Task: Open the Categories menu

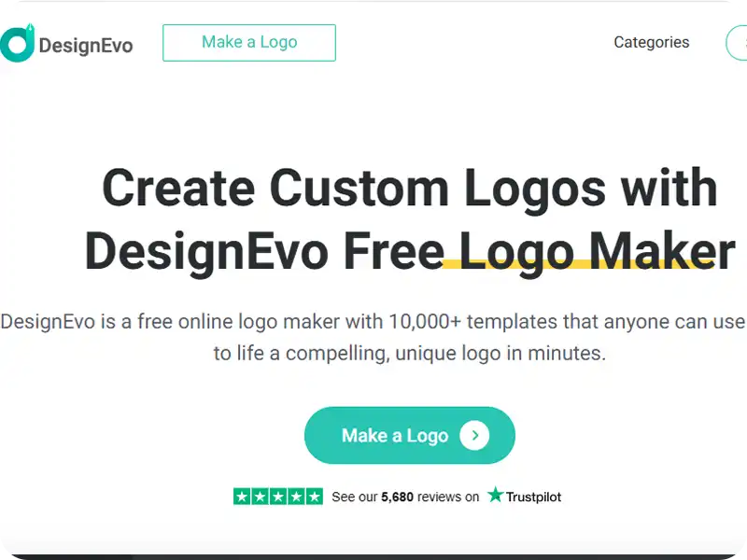Action: tap(651, 42)
